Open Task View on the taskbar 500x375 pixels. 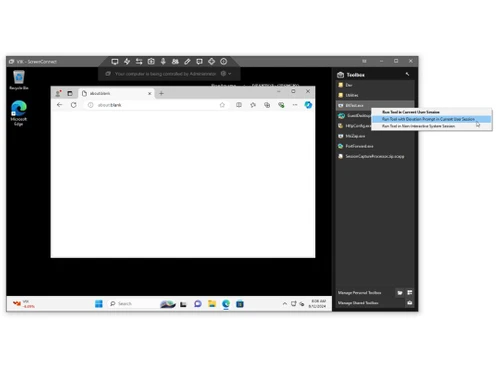(x=183, y=304)
